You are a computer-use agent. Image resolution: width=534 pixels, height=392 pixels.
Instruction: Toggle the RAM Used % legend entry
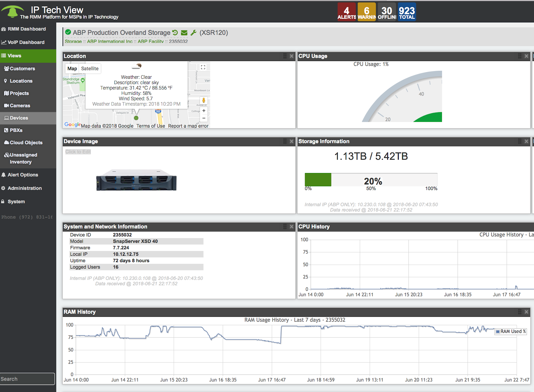[511, 331]
